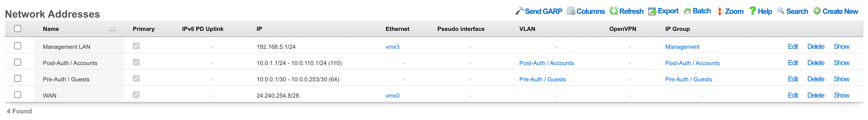Image resolution: width=868 pixels, height=120 pixels.
Task: Toggle the Name column sort arrow
Action: pos(112,29)
